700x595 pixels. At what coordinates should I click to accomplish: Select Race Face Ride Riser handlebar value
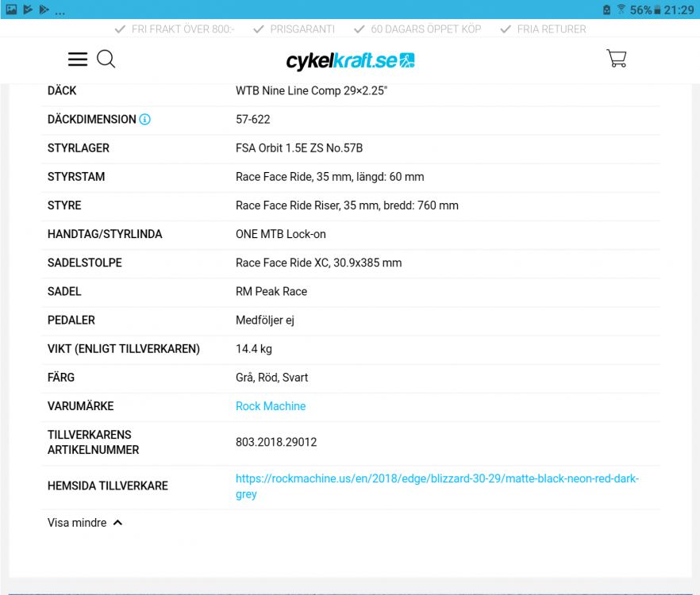[x=347, y=205]
